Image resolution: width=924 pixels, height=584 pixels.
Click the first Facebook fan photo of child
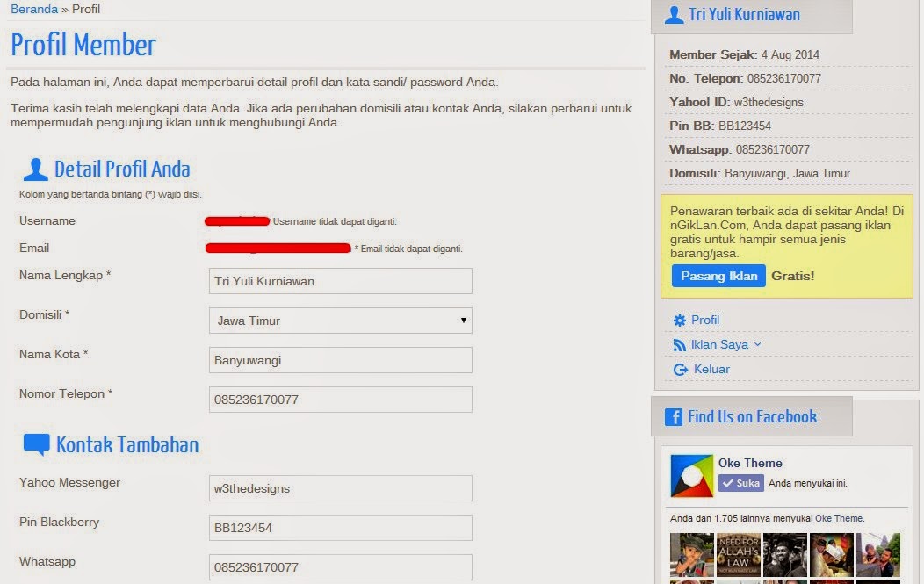click(x=692, y=555)
